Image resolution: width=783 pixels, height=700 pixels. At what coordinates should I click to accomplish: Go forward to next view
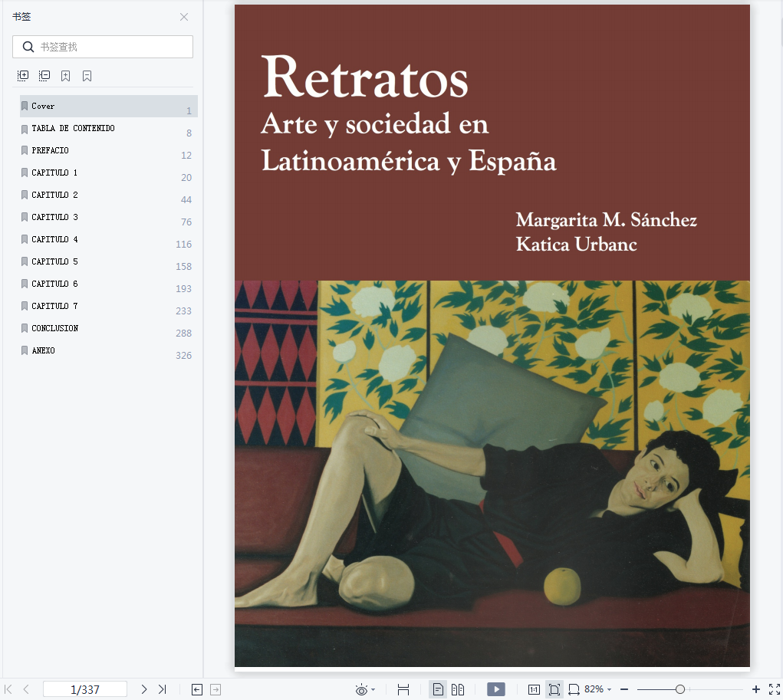(215, 689)
